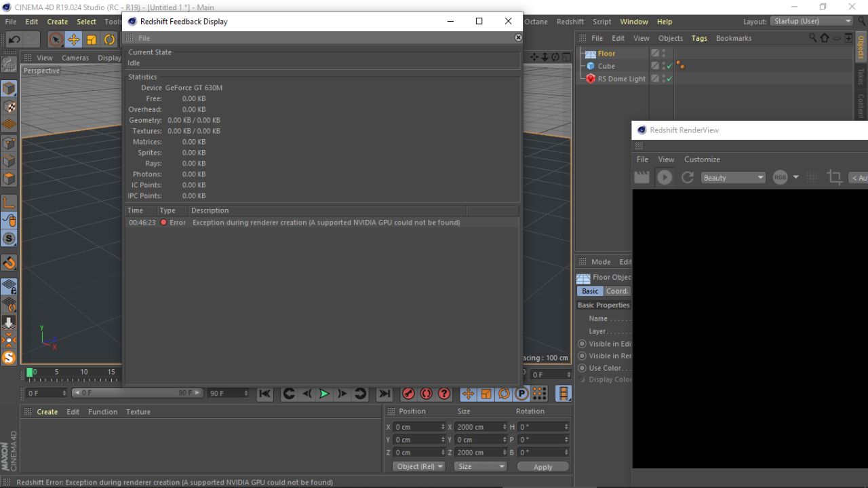Toggle Scale keying icon in timeline bar
The image size is (868, 488).
(x=486, y=394)
